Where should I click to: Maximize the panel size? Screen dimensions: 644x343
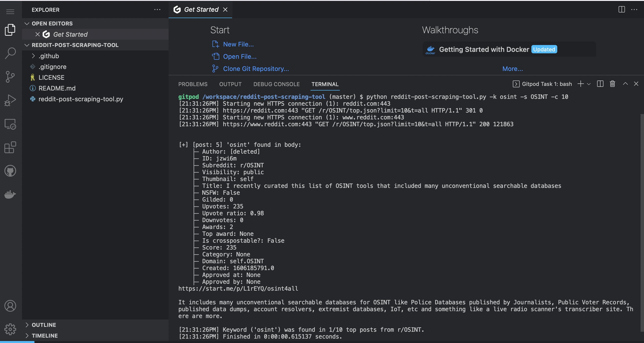pyautogui.click(x=625, y=84)
